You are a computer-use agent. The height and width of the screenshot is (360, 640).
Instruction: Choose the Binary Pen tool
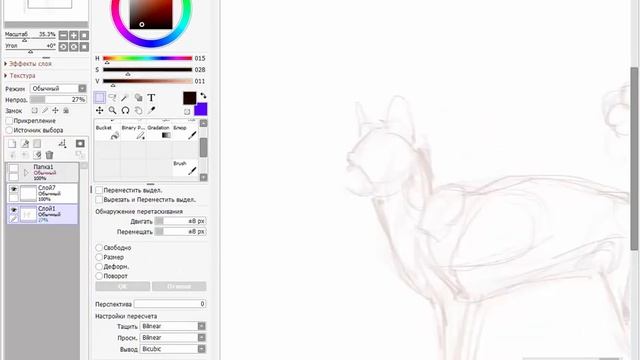(133, 132)
